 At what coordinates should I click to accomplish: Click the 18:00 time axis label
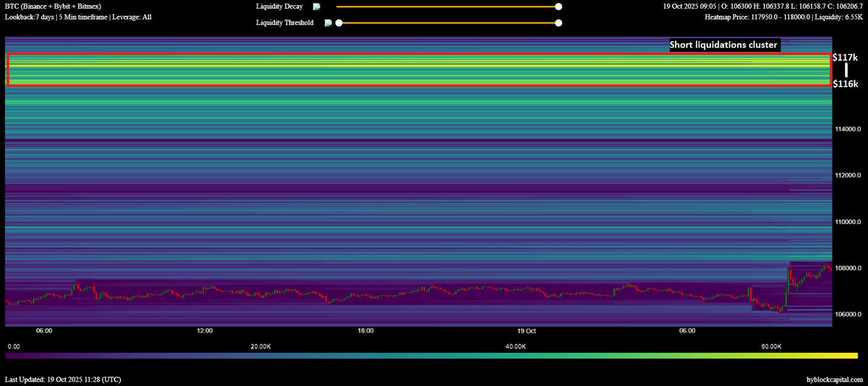[x=365, y=330]
